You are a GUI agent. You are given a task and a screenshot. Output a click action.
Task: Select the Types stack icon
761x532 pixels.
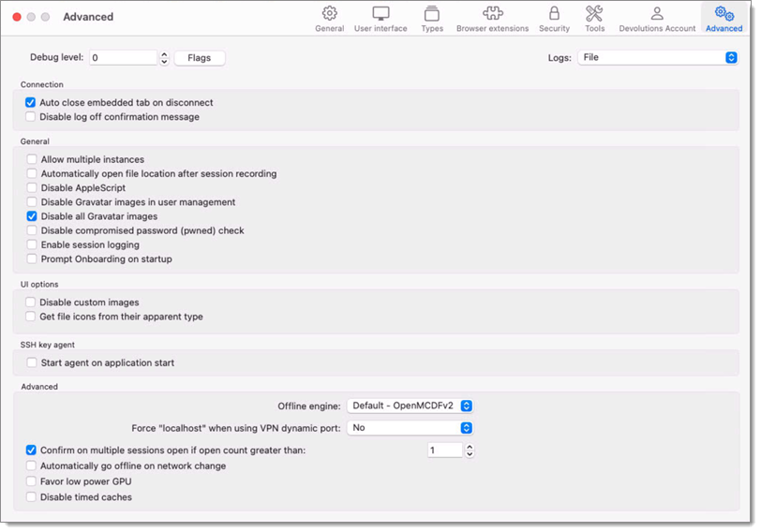[x=432, y=13]
